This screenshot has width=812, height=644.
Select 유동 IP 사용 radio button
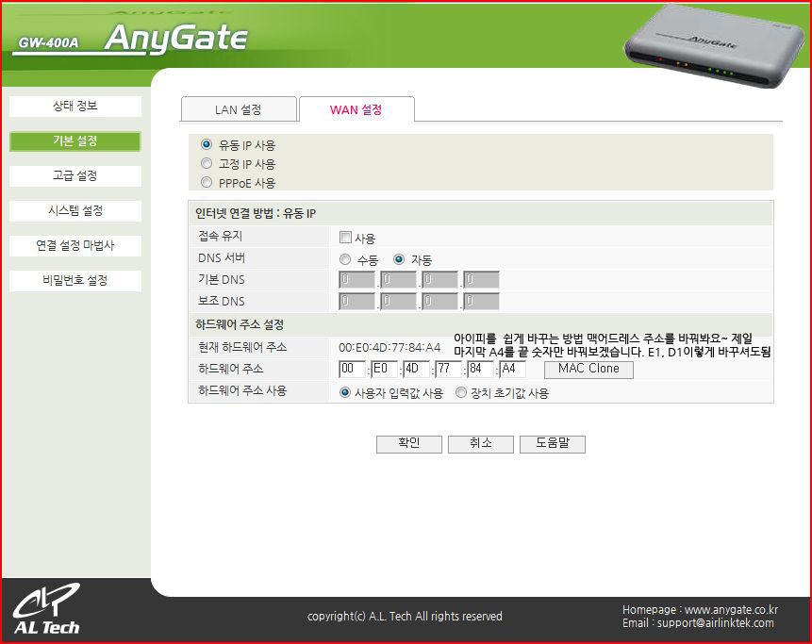207,144
